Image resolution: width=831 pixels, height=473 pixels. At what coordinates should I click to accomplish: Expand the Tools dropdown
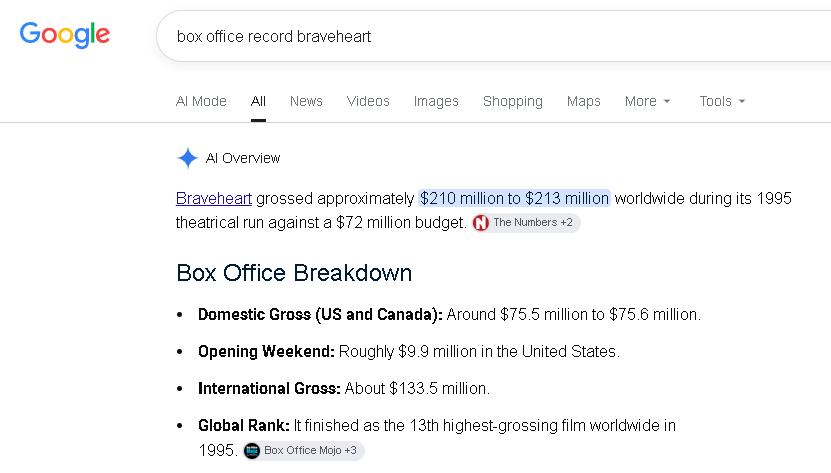pos(722,101)
